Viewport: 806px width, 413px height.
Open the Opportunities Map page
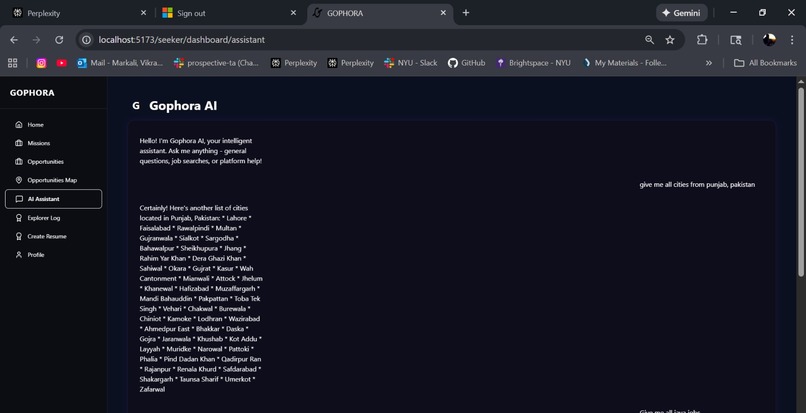[x=53, y=180]
